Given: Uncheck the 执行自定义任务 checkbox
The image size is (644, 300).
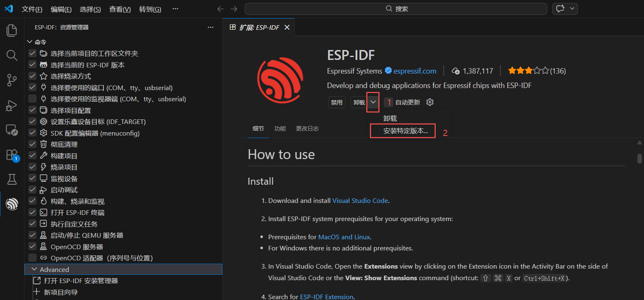Looking at the screenshot, I should (x=32, y=224).
